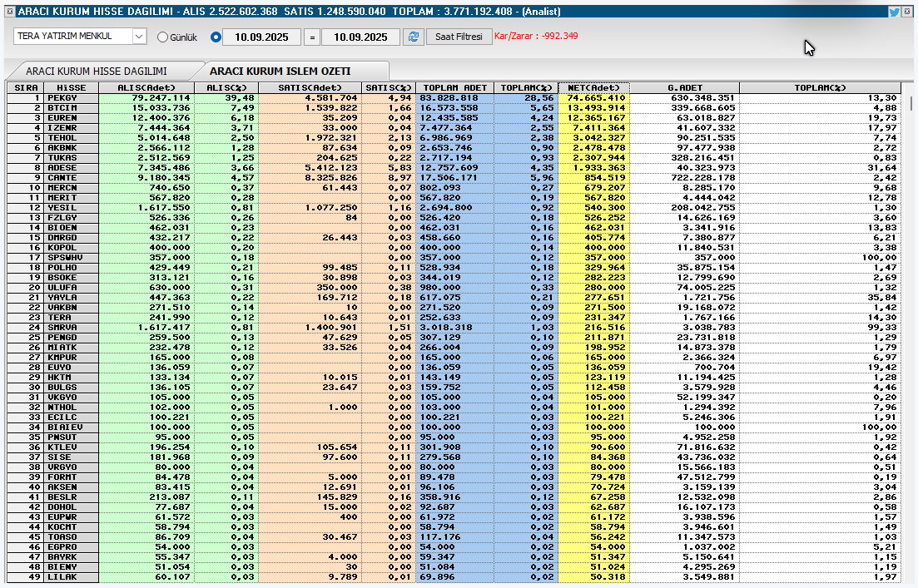Sort by the ALIS(Adet) column header
918x588 pixels.
click(146, 88)
